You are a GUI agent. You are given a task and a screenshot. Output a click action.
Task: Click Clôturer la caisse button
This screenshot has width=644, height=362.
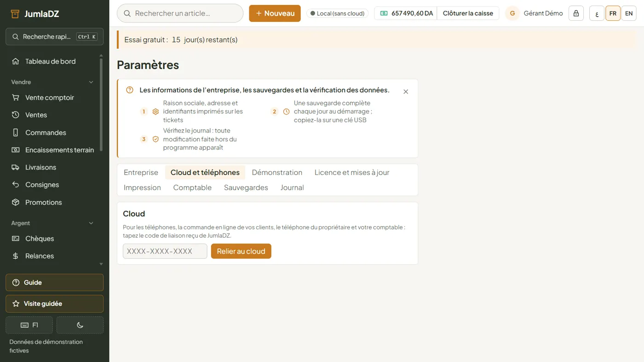(x=468, y=13)
